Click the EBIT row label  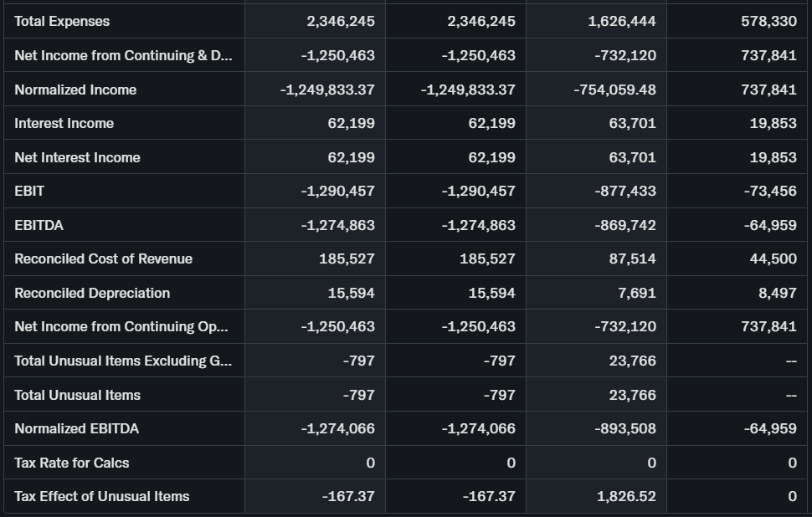point(29,191)
